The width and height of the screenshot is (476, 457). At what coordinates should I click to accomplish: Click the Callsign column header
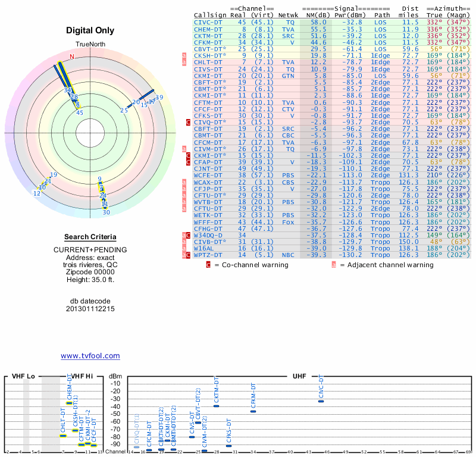210,15
